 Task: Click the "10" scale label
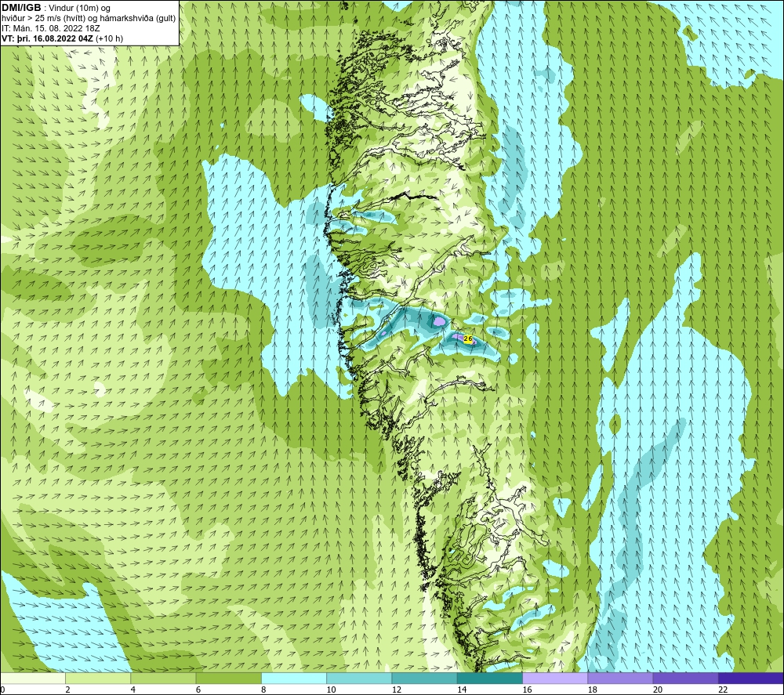click(331, 690)
